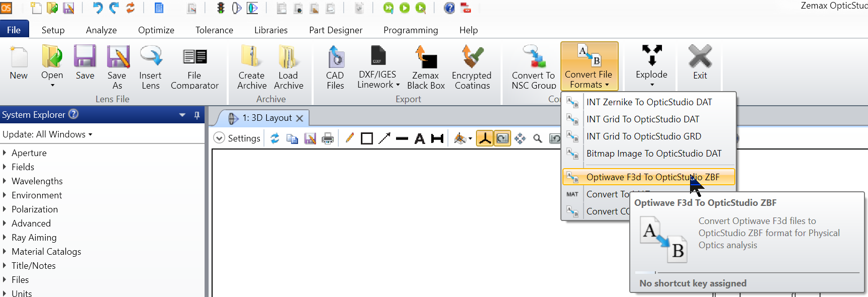Select the rectangle annotation tool

pyautogui.click(x=367, y=138)
